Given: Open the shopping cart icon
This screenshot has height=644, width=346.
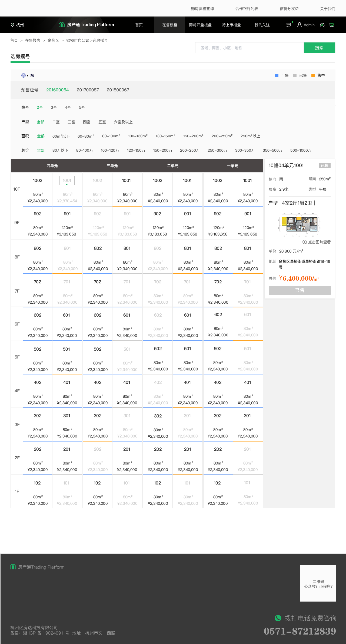Looking at the screenshot, I should tap(332, 25).
